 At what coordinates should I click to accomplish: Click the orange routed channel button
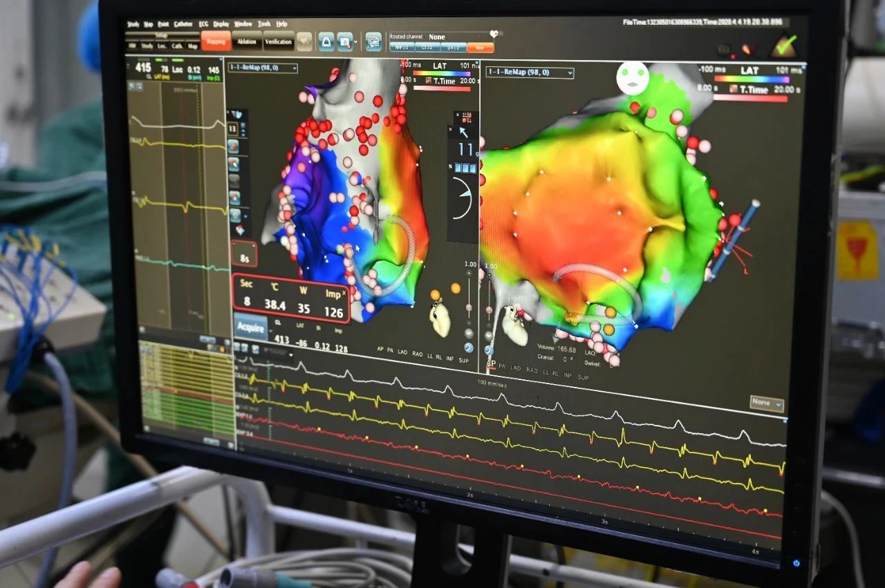coord(480,48)
